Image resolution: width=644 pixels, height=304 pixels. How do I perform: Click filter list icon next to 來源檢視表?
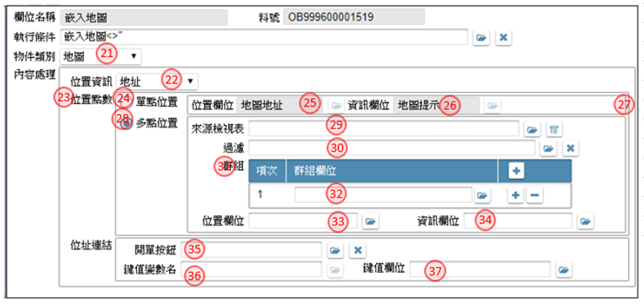(554, 130)
